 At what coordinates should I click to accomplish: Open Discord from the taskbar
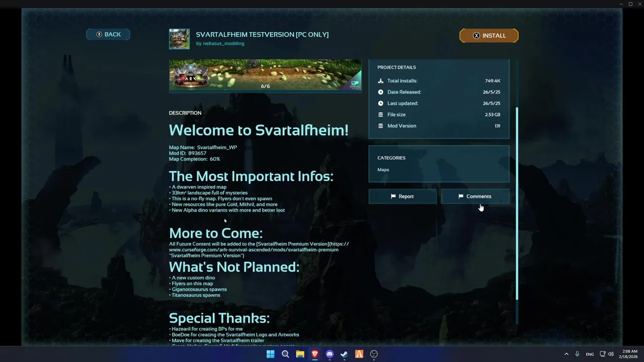tap(330, 354)
